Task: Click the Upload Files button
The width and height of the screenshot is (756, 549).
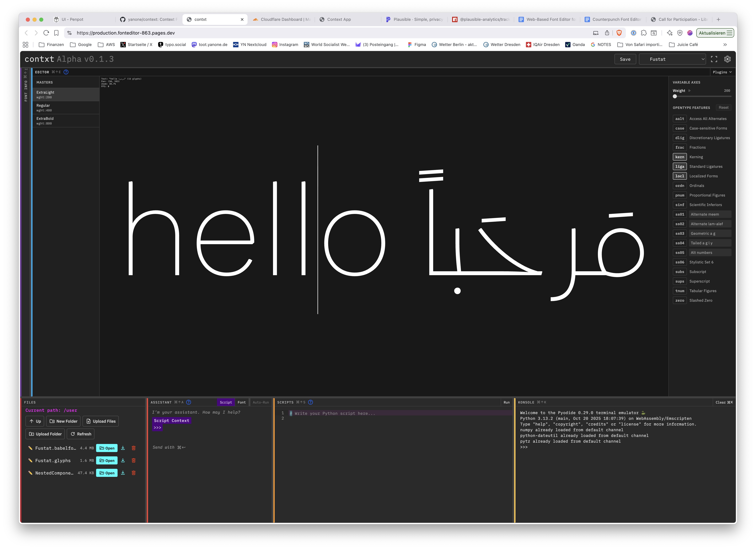Action: [101, 421]
